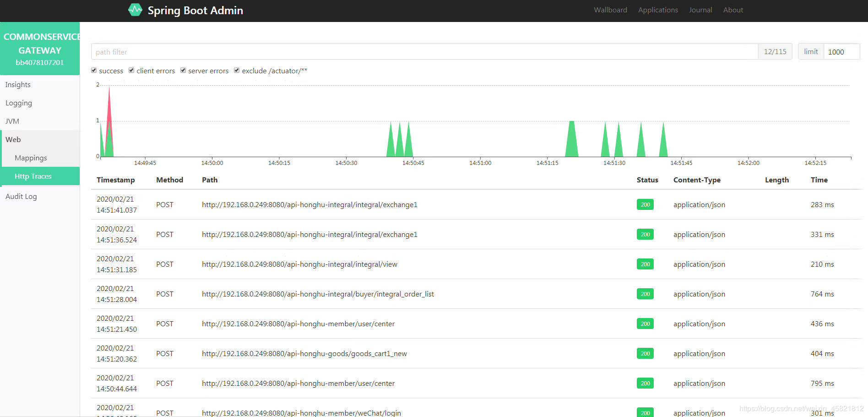Click the Method column header
This screenshot has height=417, width=868.
point(169,180)
